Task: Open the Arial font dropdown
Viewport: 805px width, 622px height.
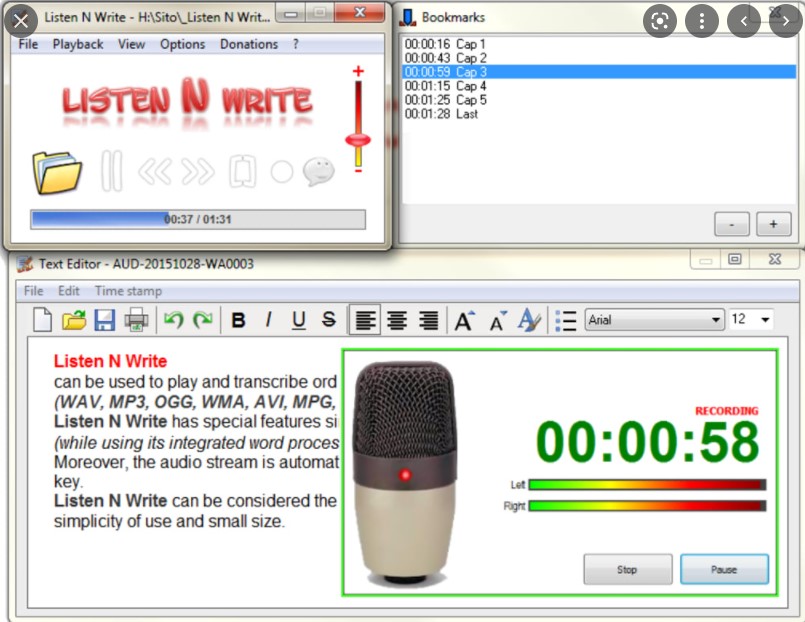Action: (655, 320)
